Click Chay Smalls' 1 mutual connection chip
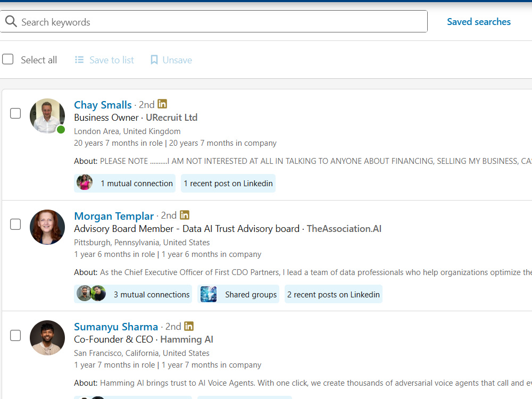This screenshot has width=532, height=399. coord(125,183)
